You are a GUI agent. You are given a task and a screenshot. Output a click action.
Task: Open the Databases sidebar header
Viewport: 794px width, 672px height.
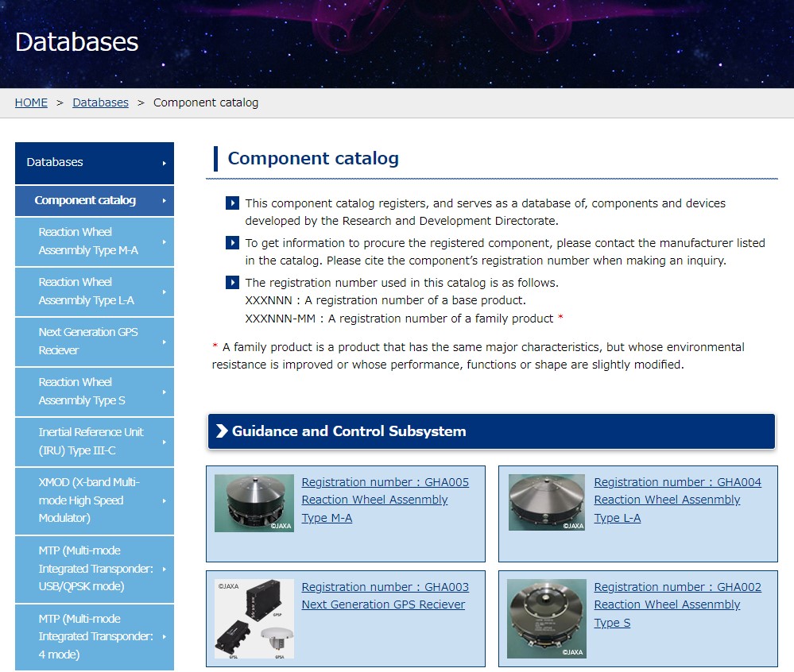pyautogui.click(x=95, y=163)
